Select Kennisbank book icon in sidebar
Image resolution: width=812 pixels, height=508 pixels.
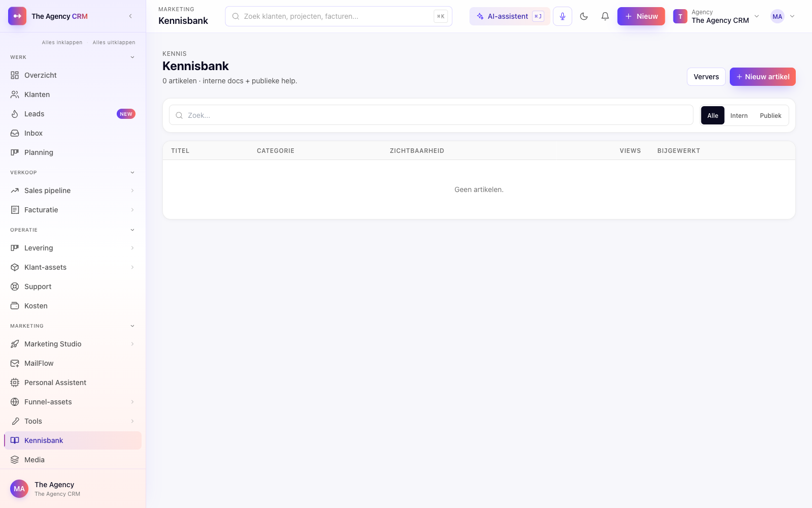(x=15, y=440)
